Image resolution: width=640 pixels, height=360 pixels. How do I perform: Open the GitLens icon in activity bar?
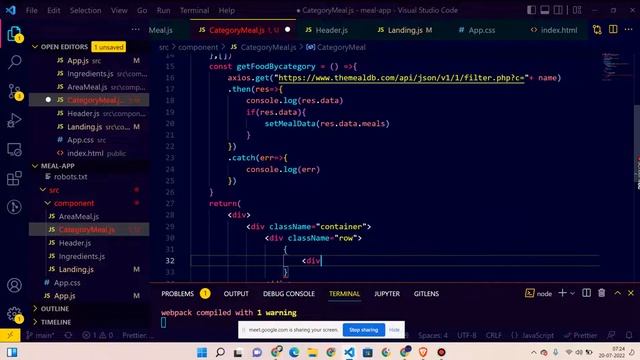14,207
